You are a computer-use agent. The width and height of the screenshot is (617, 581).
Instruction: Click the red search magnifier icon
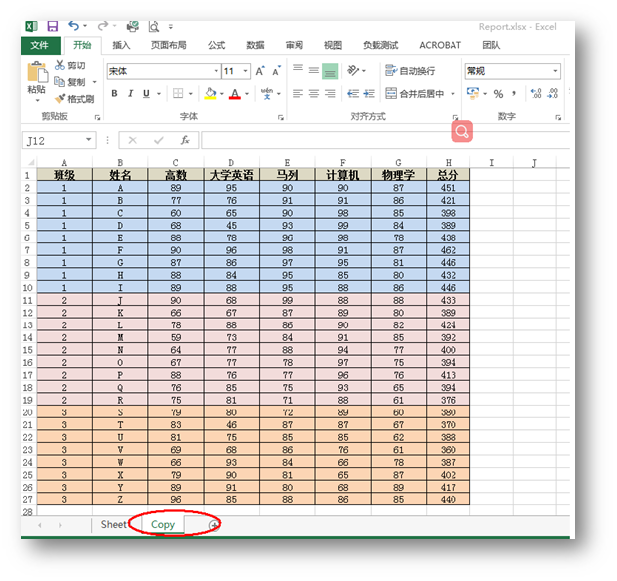(x=461, y=131)
